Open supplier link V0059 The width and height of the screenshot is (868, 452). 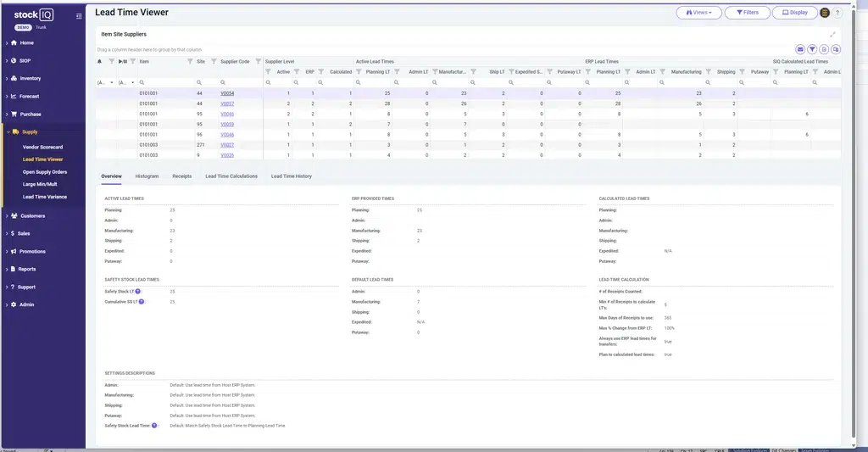(227, 124)
